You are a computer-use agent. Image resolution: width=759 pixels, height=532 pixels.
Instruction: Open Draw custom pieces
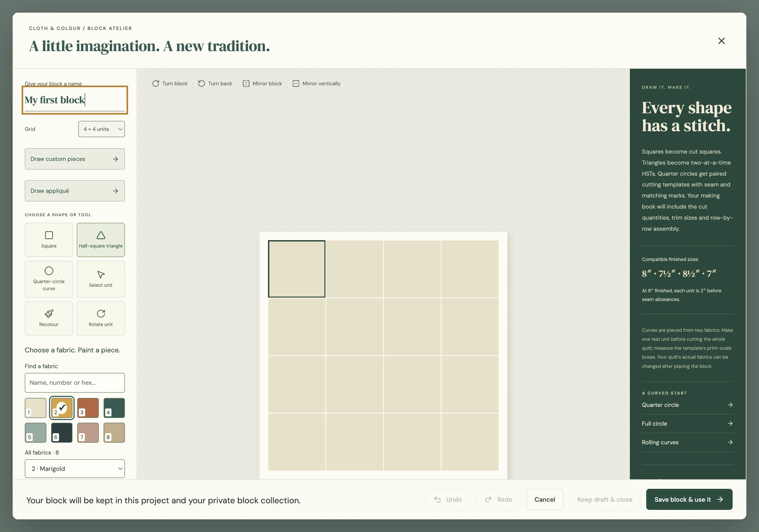75,159
